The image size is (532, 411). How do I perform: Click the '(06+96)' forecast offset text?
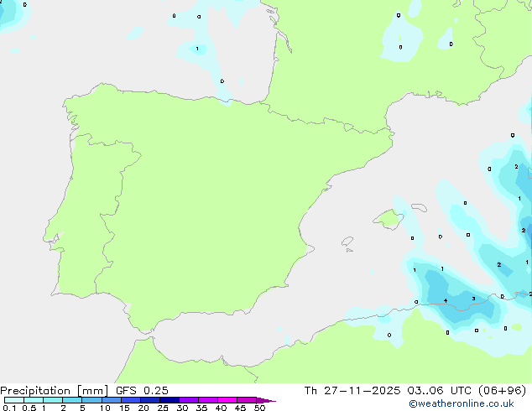(502, 391)
